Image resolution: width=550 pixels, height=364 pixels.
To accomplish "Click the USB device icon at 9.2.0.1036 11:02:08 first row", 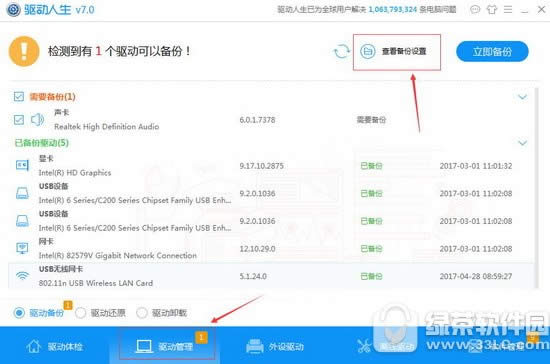I will click(22, 193).
